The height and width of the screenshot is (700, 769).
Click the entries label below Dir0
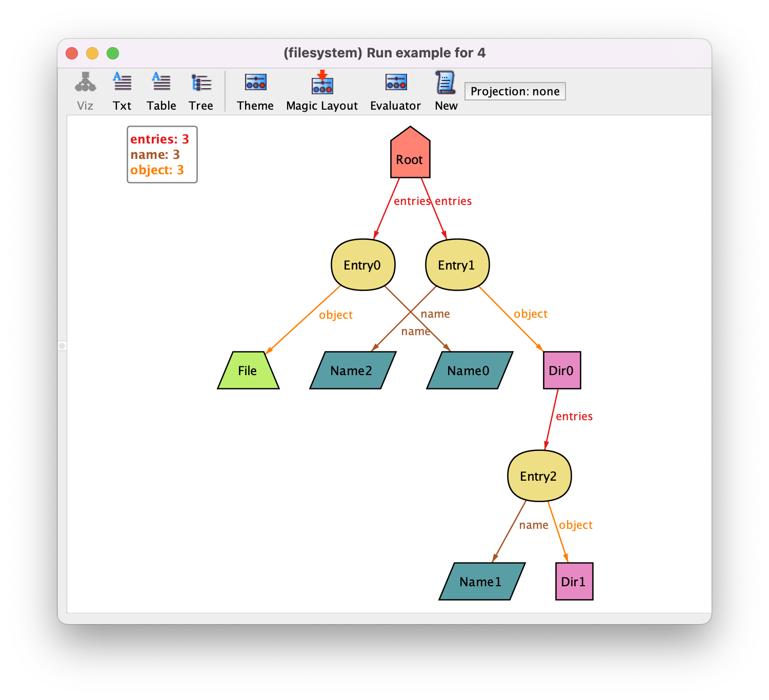point(574,416)
